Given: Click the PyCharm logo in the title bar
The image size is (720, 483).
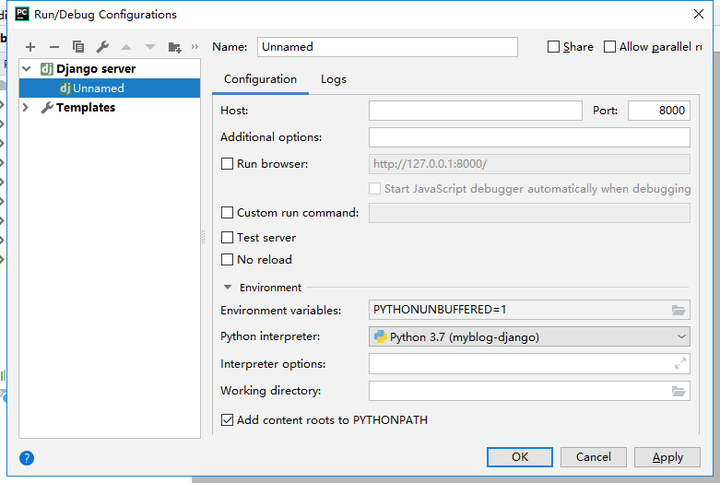Looking at the screenshot, I should pyautogui.click(x=22, y=14).
